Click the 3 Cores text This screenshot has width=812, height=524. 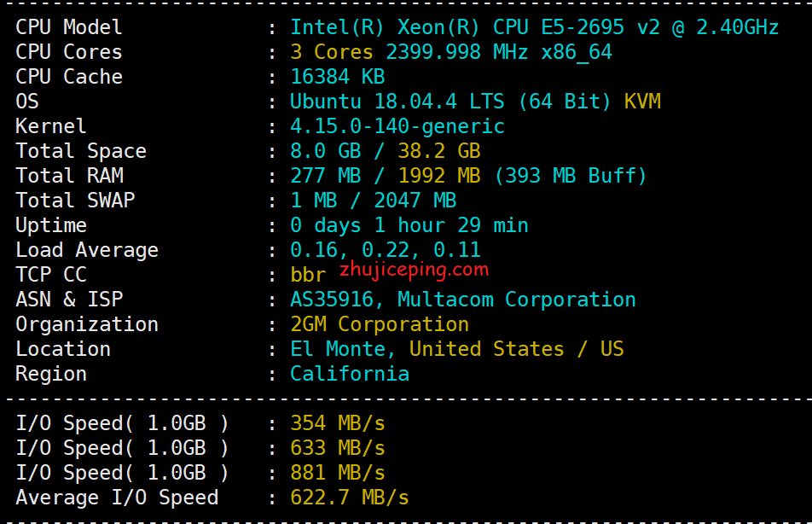(x=332, y=52)
